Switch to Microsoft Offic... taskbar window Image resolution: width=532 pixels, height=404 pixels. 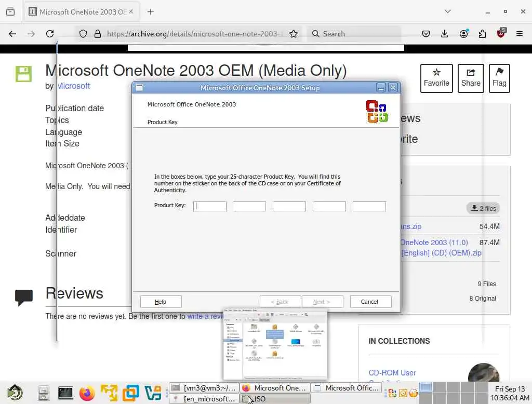347,388
